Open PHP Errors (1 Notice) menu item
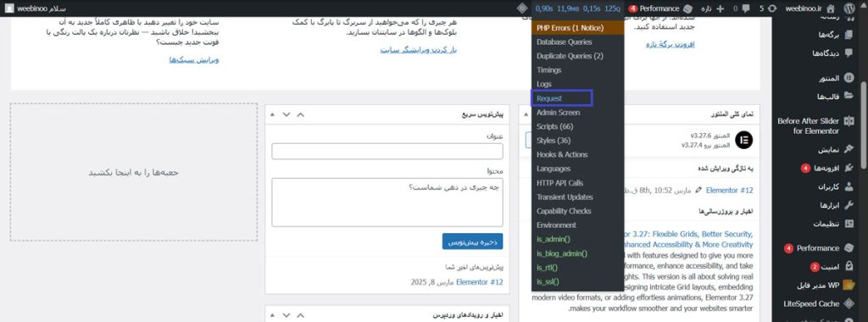Image resolution: width=868 pixels, height=322 pixels. (x=578, y=28)
